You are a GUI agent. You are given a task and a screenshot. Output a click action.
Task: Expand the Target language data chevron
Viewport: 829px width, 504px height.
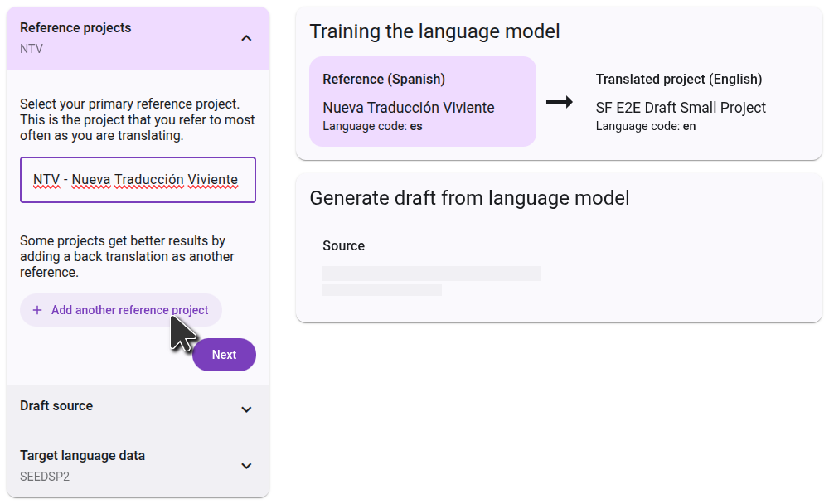(246, 466)
